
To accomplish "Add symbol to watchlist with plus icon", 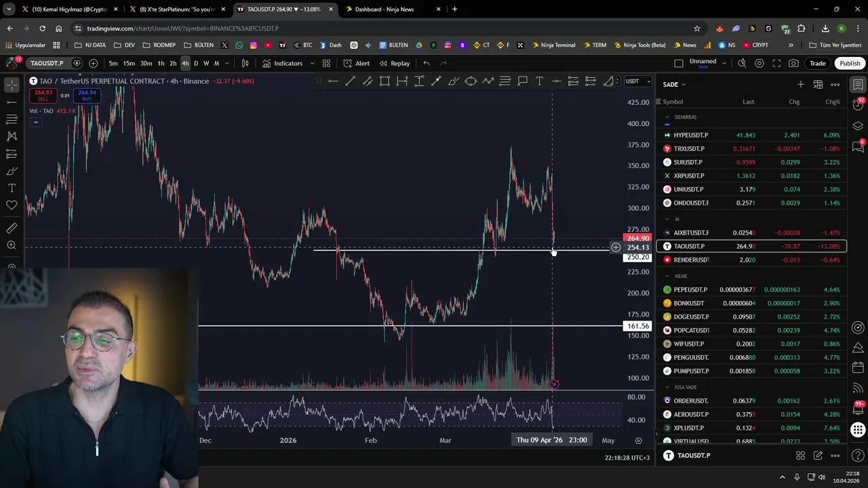I will click(801, 84).
